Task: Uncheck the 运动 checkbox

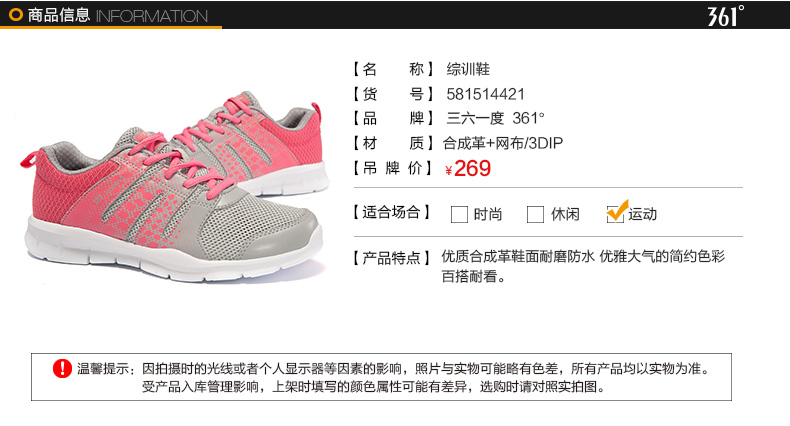Action: pyautogui.click(x=615, y=214)
